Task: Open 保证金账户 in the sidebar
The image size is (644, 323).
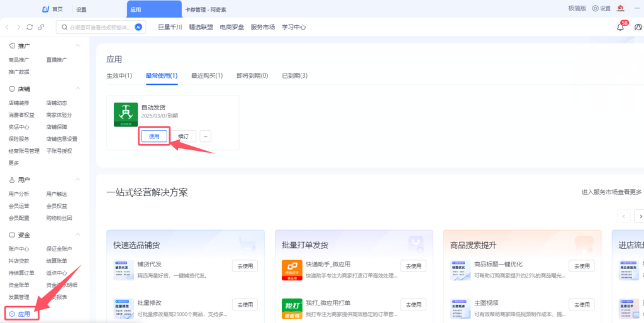Action: pyautogui.click(x=59, y=249)
